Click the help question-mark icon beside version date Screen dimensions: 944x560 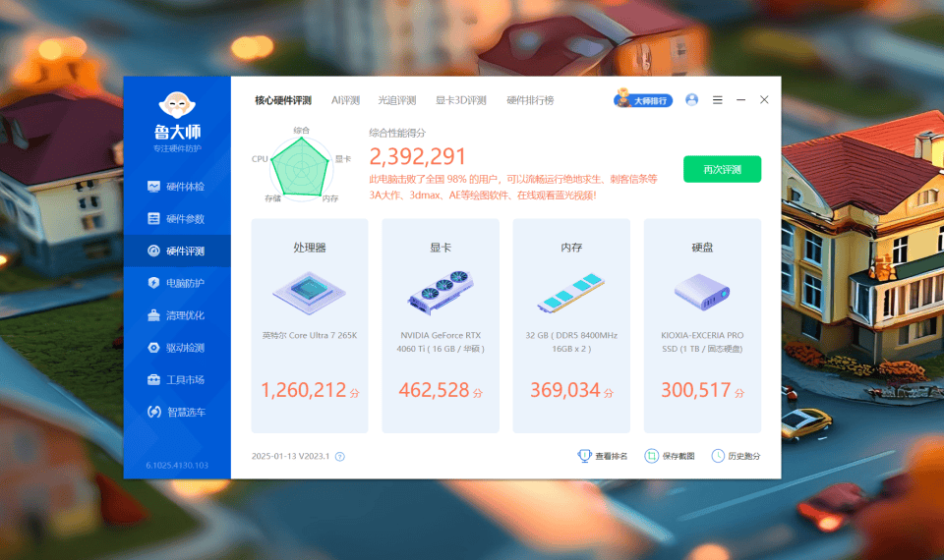340,457
